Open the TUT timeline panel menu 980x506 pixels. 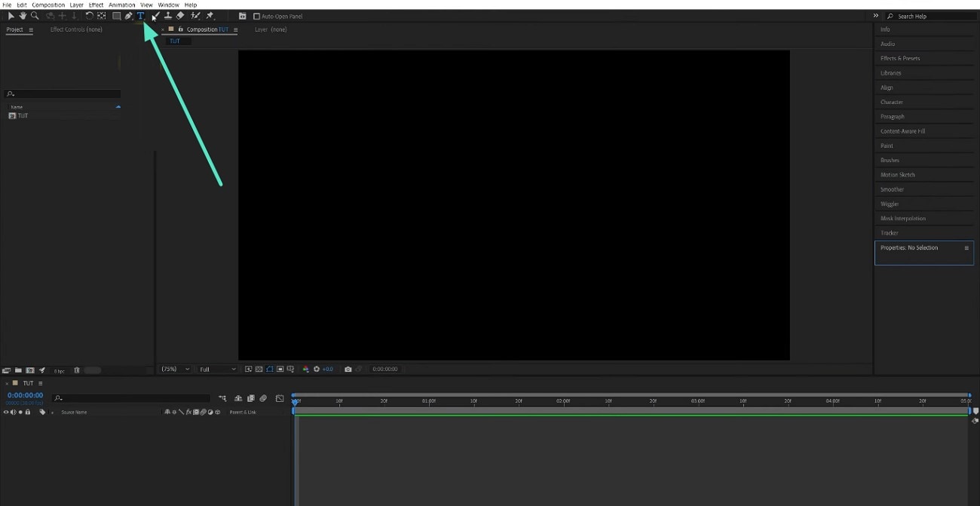click(x=40, y=383)
